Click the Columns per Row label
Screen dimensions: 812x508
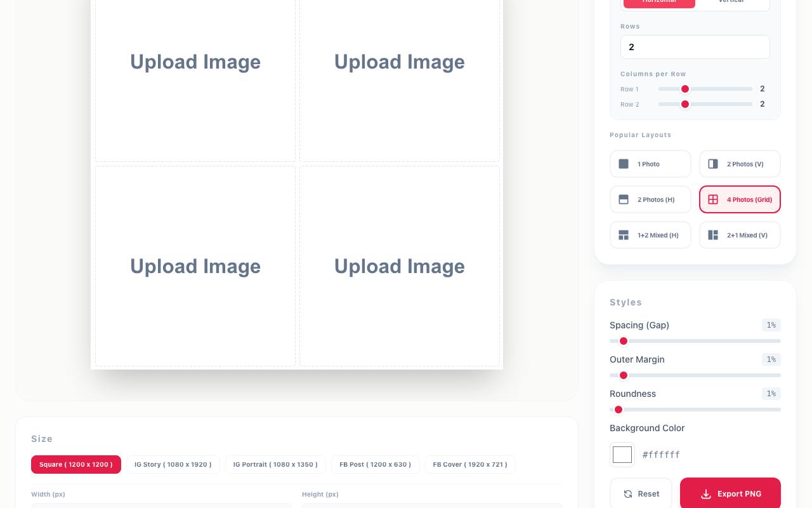(x=653, y=74)
